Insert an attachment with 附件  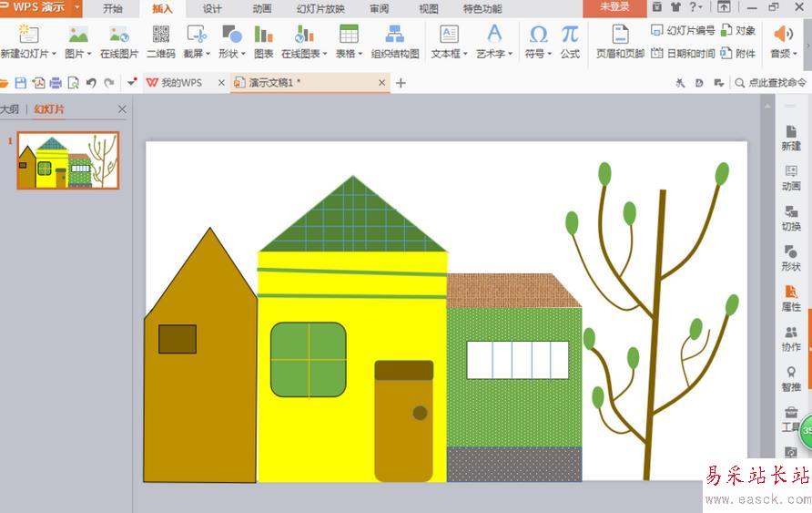[x=738, y=54]
